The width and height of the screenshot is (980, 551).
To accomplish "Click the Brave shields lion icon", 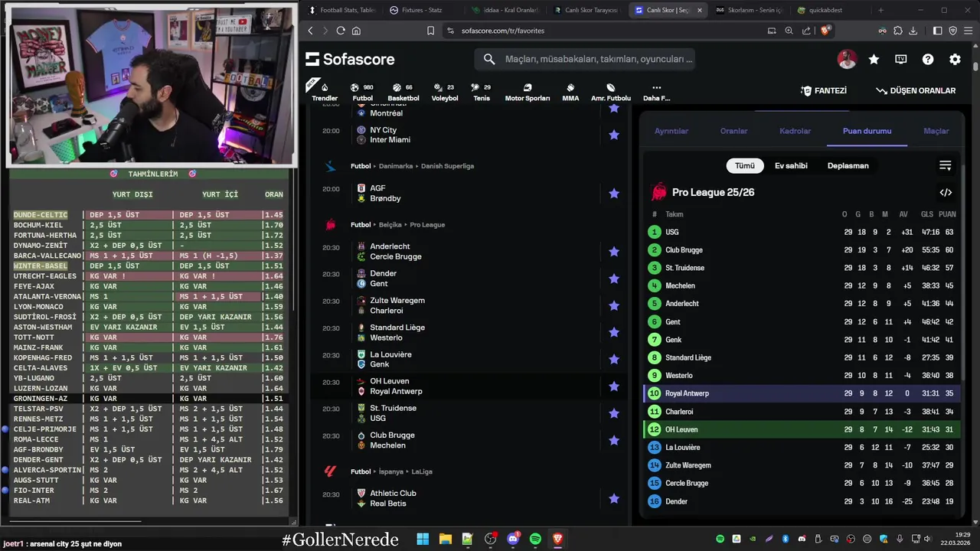I will [x=825, y=31].
